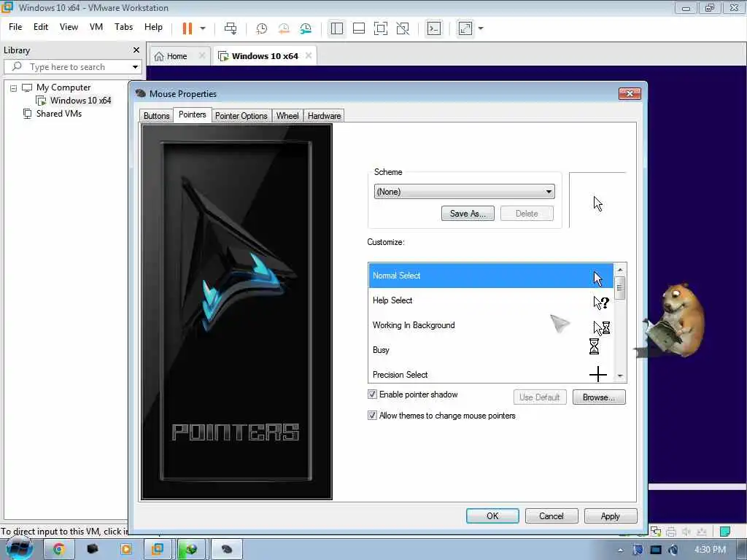Toggle Allow themes to change mouse pointers
Screen dimensions: 747x560
372,415
